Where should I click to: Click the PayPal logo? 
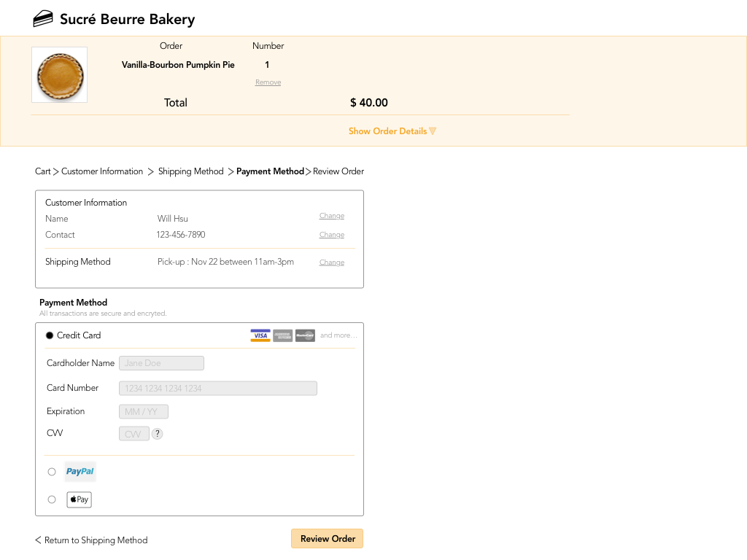80,472
